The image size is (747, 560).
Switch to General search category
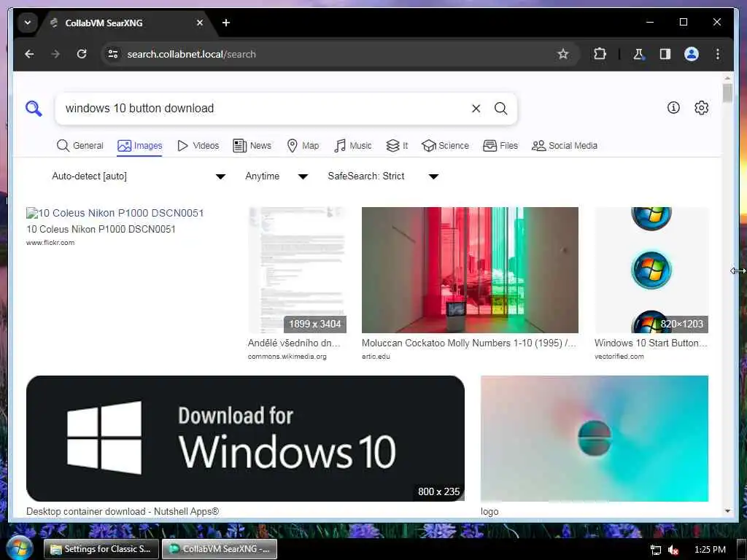pyautogui.click(x=80, y=146)
